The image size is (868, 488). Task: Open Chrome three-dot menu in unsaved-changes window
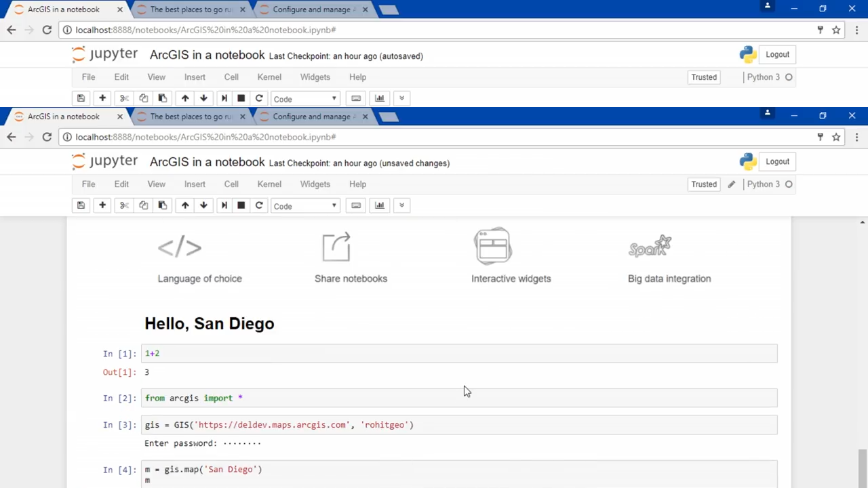856,137
